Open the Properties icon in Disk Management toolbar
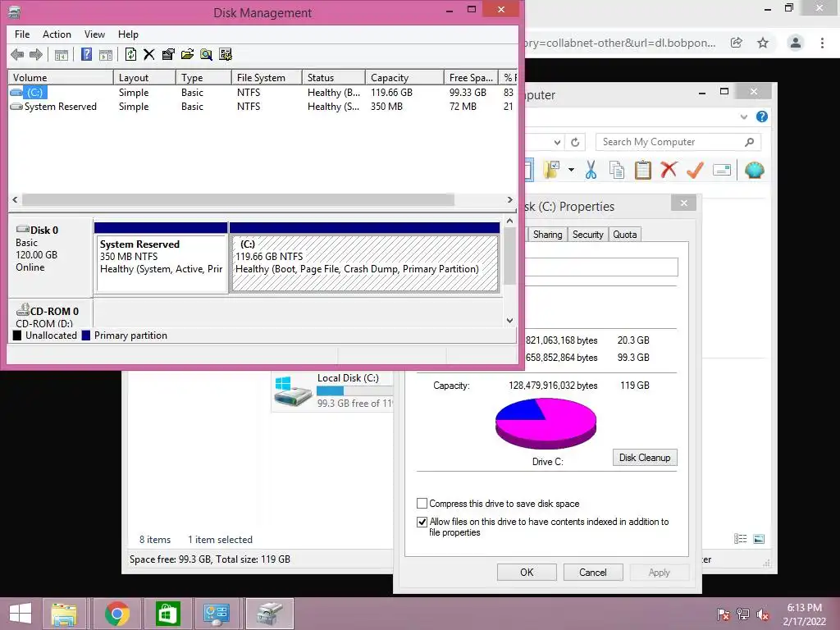Image resolution: width=840 pixels, height=630 pixels. coord(168,54)
